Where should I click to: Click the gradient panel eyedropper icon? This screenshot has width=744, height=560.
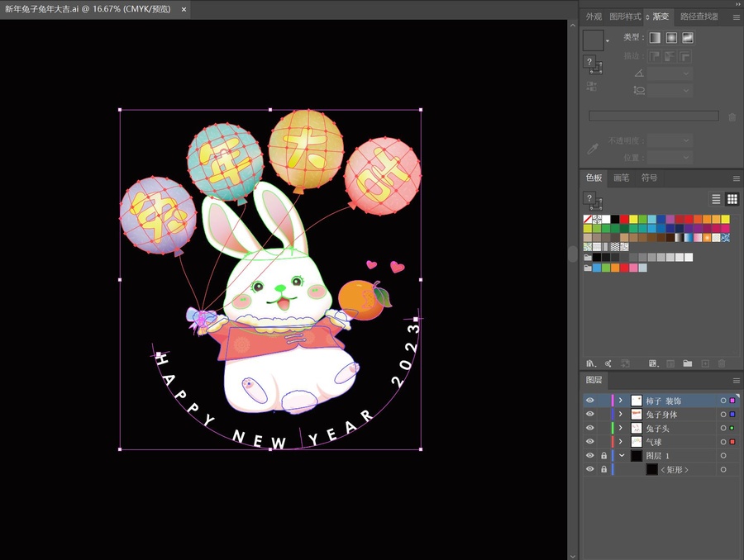point(593,149)
